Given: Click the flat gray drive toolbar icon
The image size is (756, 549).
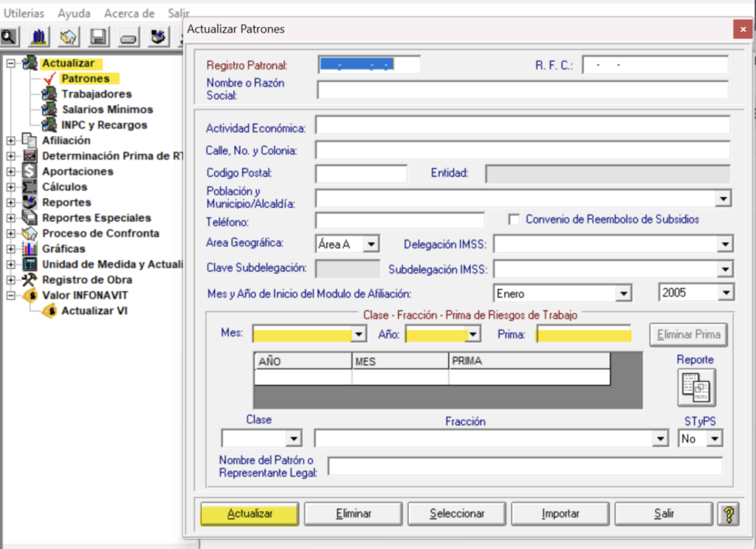Looking at the screenshot, I should click(x=128, y=37).
